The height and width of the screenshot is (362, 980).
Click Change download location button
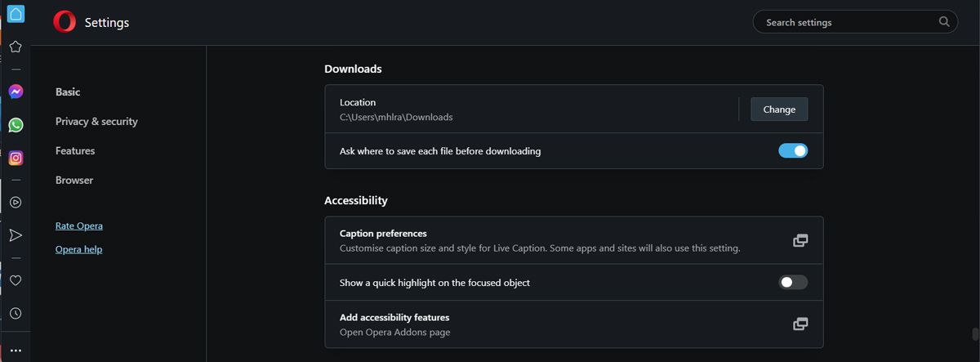(x=779, y=109)
